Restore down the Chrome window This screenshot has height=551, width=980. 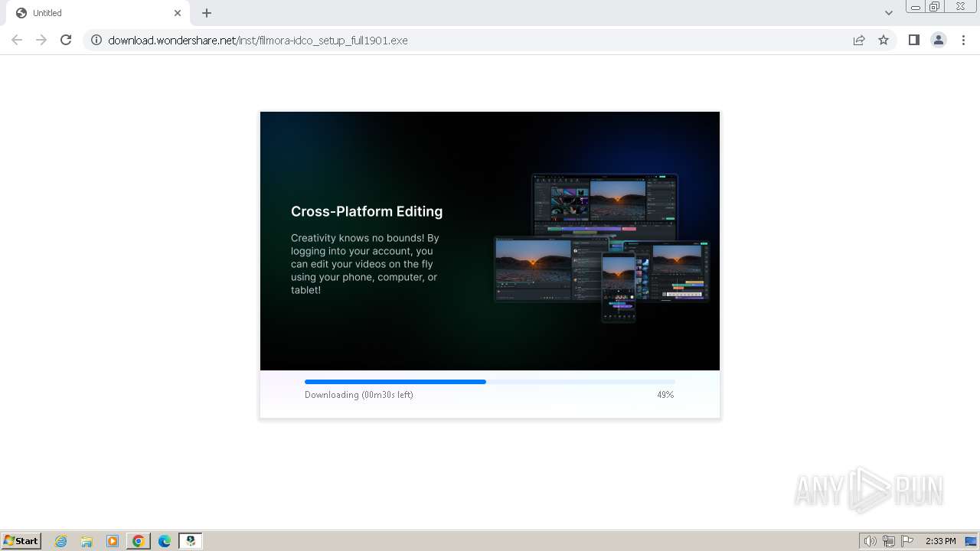935,7
